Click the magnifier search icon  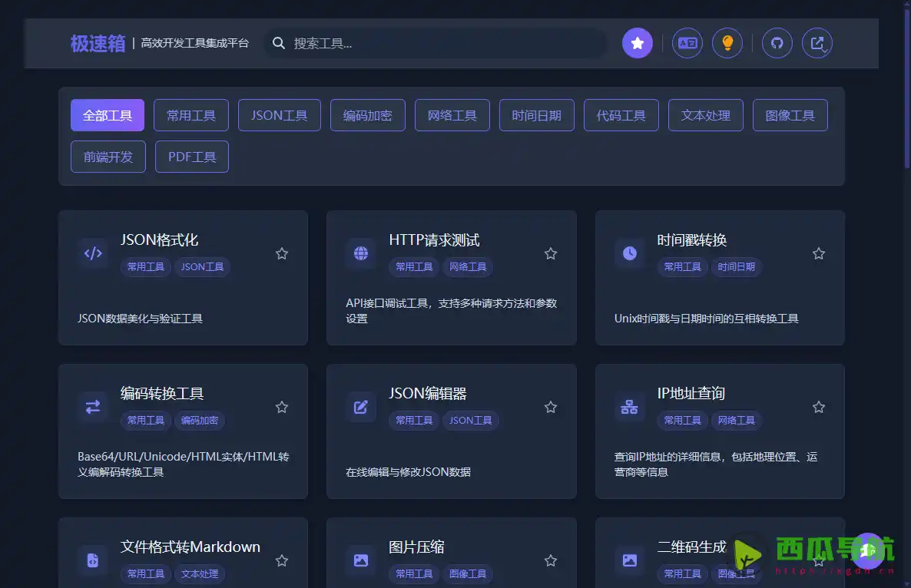click(279, 43)
